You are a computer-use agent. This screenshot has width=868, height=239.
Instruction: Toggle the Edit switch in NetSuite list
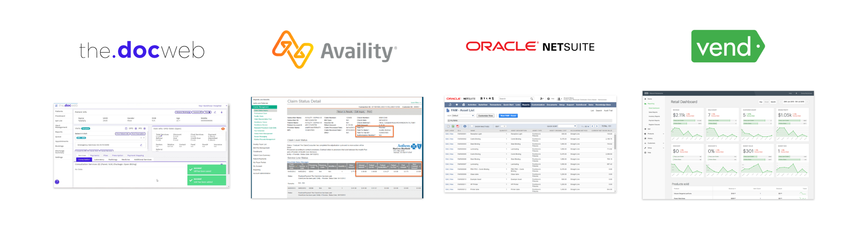[x=503, y=126]
